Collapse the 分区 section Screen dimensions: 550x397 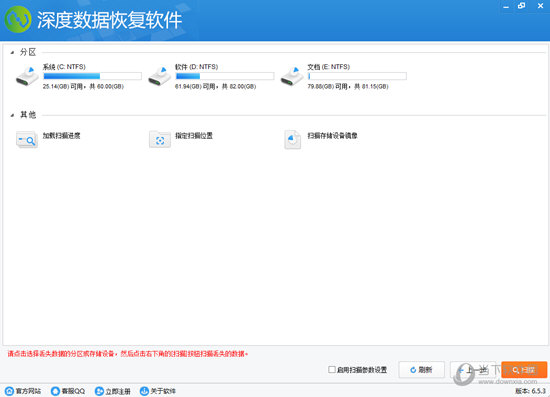coord(12,53)
